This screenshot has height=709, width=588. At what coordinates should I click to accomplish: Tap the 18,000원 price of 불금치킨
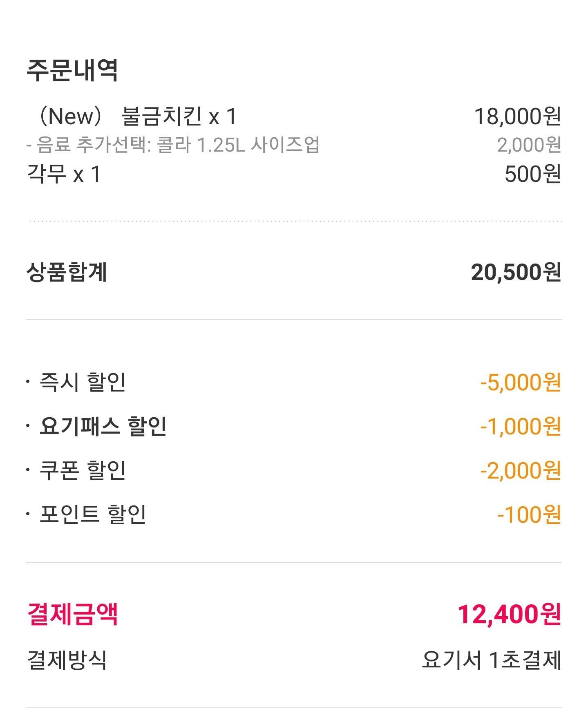tap(517, 116)
